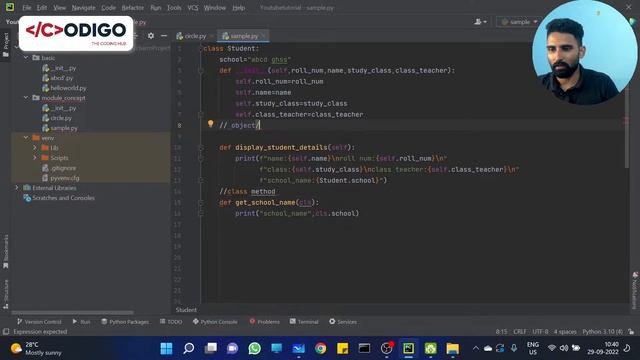Open the Notifications side panel

635,291
